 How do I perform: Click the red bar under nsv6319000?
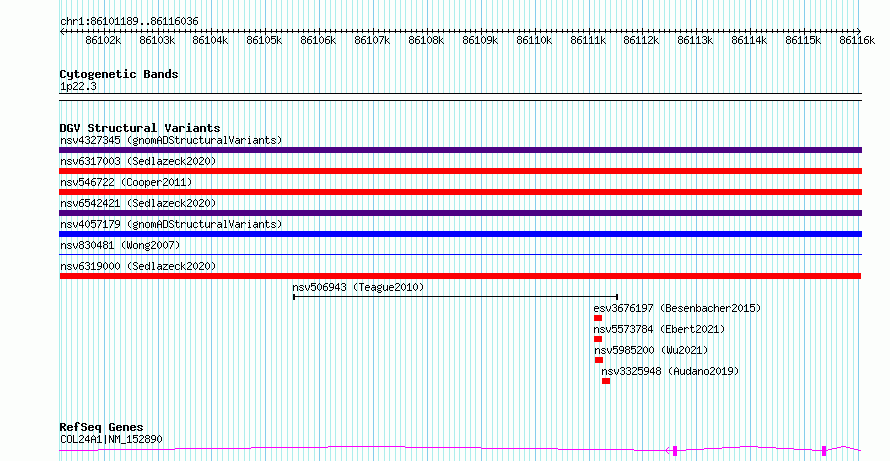pos(460,276)
